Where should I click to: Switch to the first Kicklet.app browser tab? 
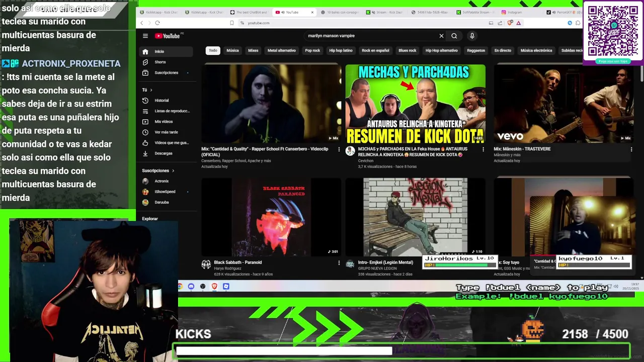159,12
